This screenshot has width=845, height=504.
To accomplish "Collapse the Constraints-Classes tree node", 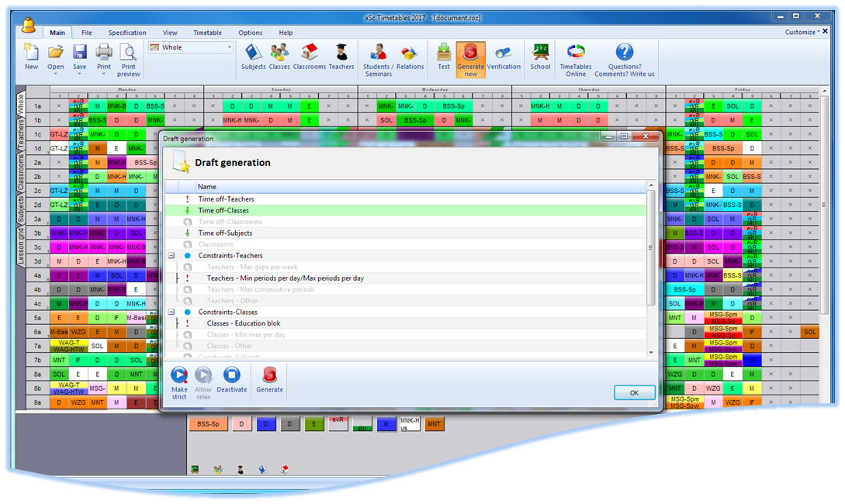I will 171,312.
